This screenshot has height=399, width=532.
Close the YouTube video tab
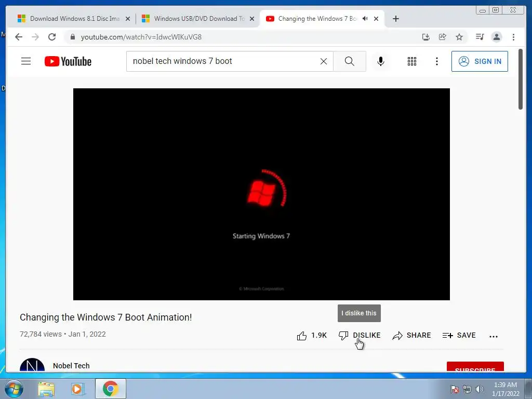[x=376, y=19]
